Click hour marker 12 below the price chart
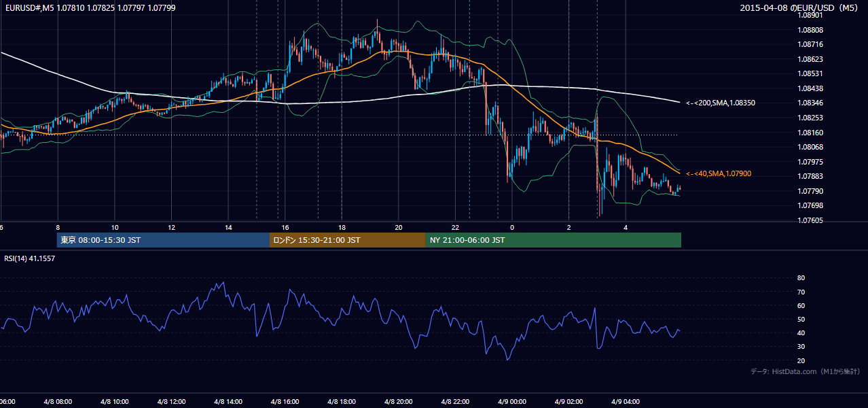868x408 pixels. point(172,227)
